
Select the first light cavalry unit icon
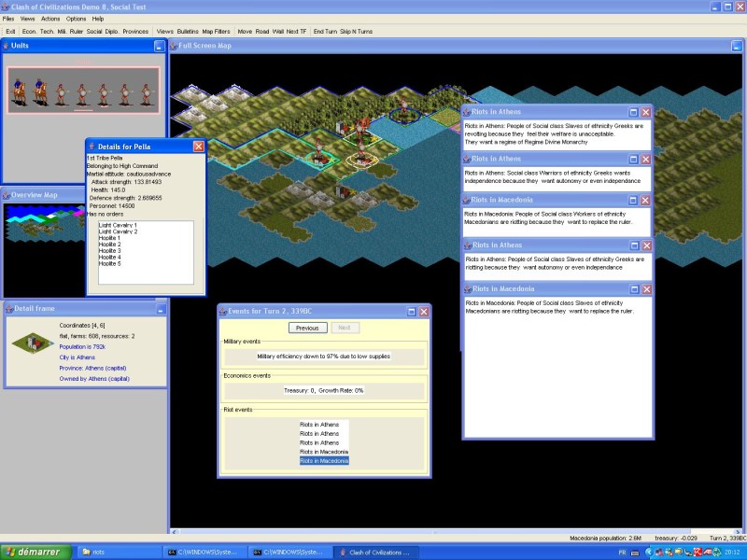pos(19,90)
